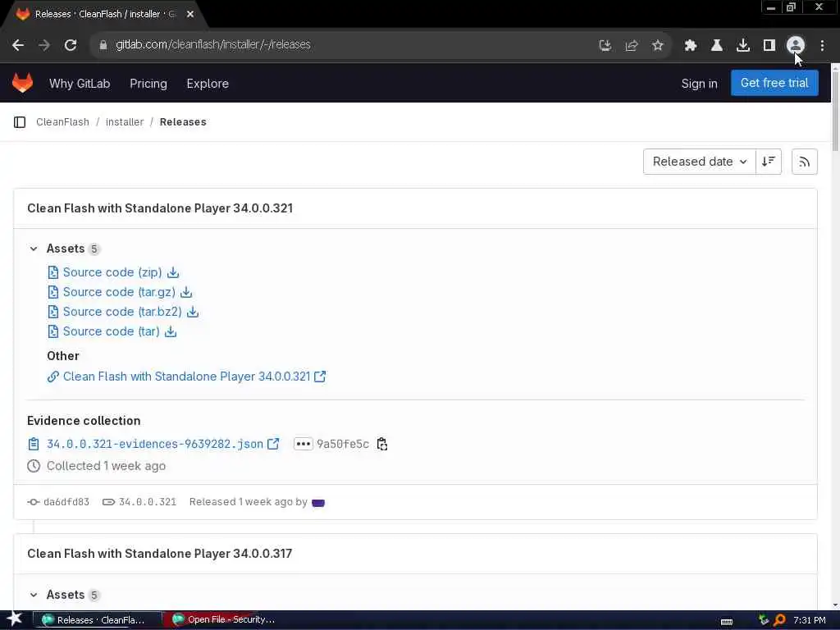Click site lock icon in address bar

[x=103, y=45]
